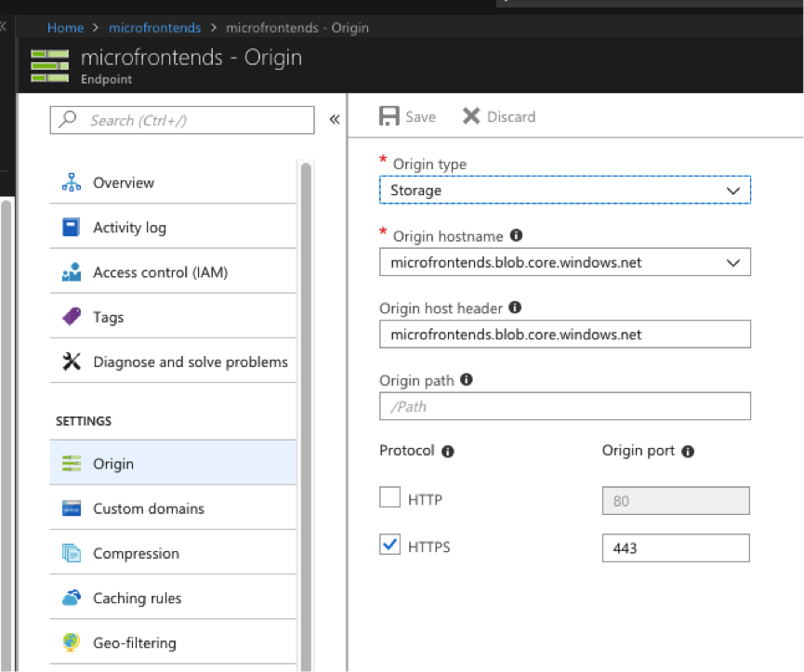Click the disabled HTTP port 80 field
804x672 pixels.
pos(676,500)
